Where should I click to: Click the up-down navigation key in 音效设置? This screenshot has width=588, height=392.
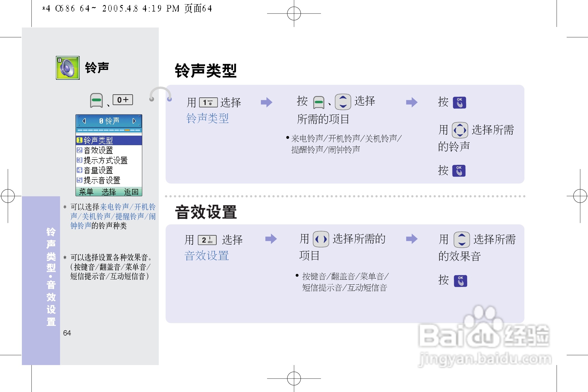(461, 240)
